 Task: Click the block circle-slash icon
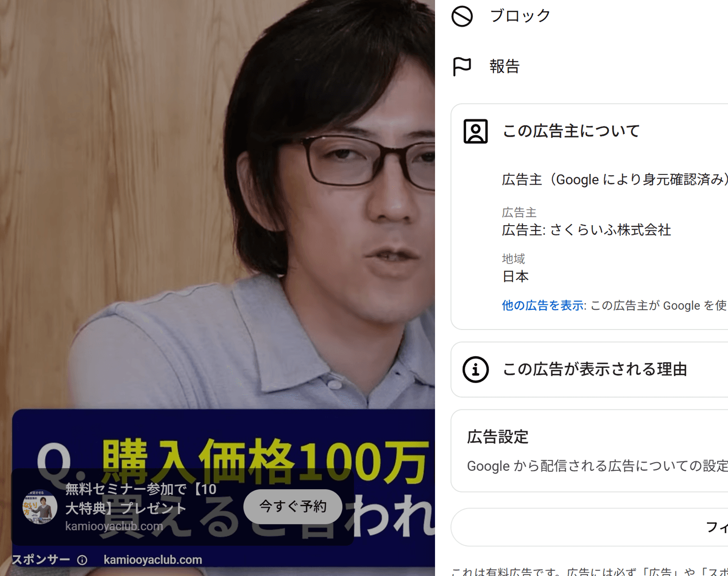[462, 16]
